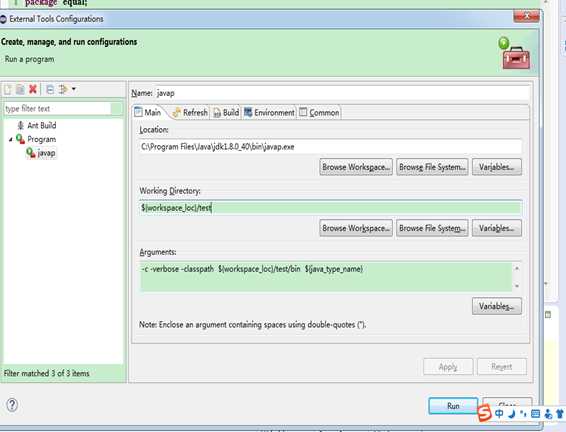This screenshot has width=566, height=432.
Task: Switch to the Environment tab
Action: click(269, 113)
